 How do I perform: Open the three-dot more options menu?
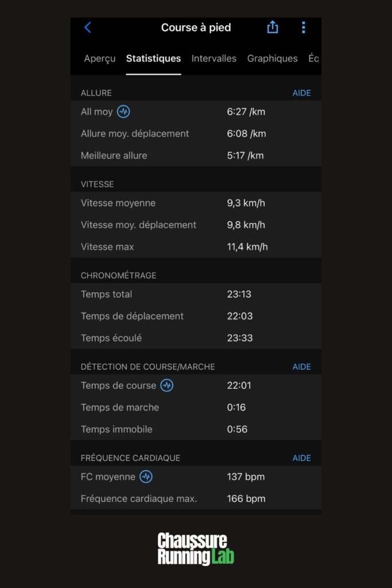(x=304, y=28)
